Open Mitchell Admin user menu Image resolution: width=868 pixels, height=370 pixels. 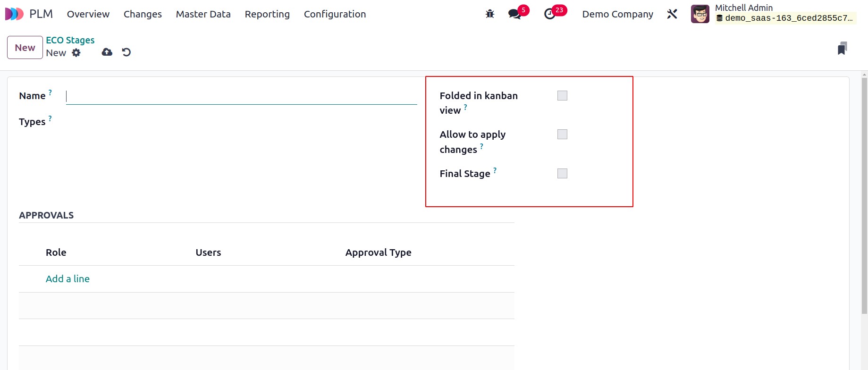tap(774, 13)
